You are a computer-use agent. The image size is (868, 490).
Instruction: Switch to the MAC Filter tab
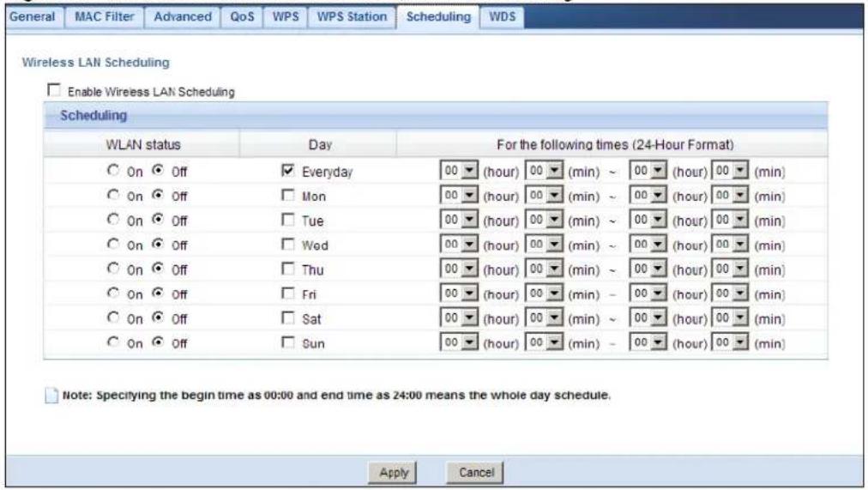tap(104, 16)
